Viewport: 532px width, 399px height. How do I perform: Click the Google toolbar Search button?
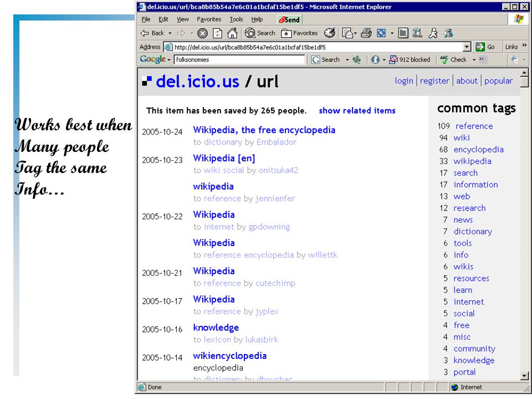(325, 60)
